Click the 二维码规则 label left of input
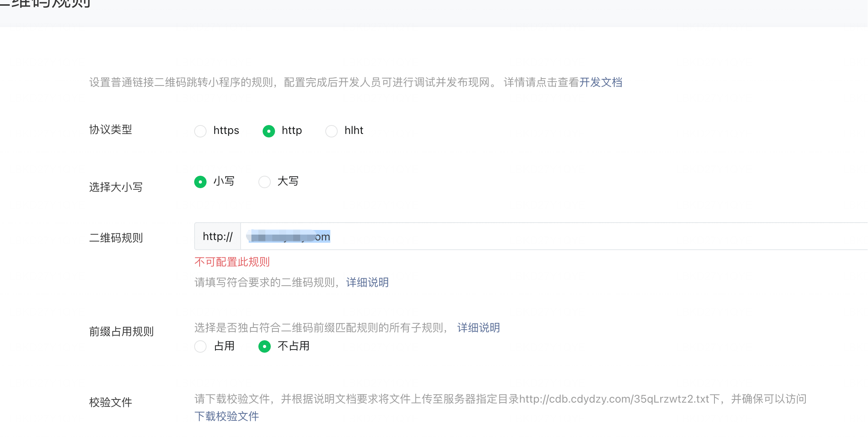The width and height of the screenshot is (868, 439). (x=116, y=238)
